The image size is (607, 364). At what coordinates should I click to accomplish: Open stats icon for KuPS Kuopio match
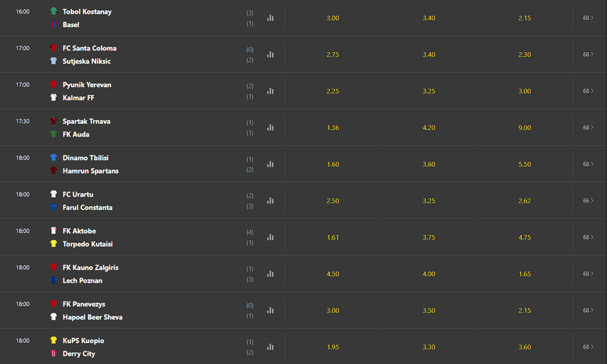click(270, 347)
